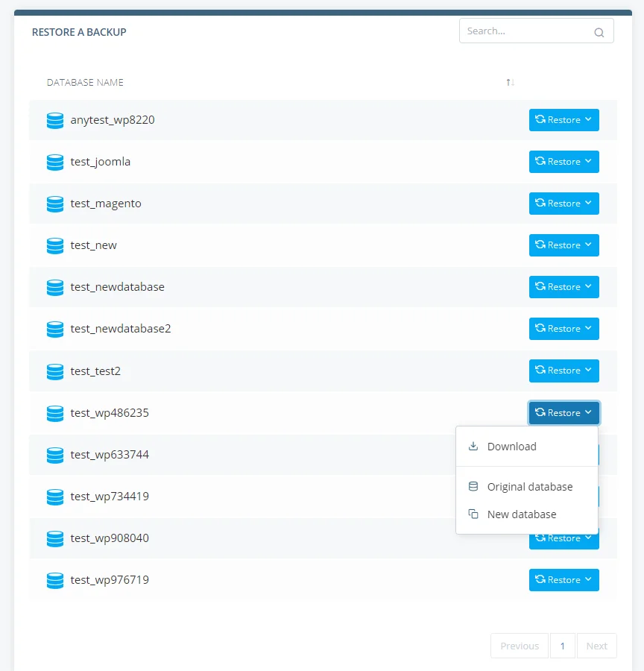Viewport: 644px width, 671px height.
Task: Click inside the Search input field
Action: point(522,31)
